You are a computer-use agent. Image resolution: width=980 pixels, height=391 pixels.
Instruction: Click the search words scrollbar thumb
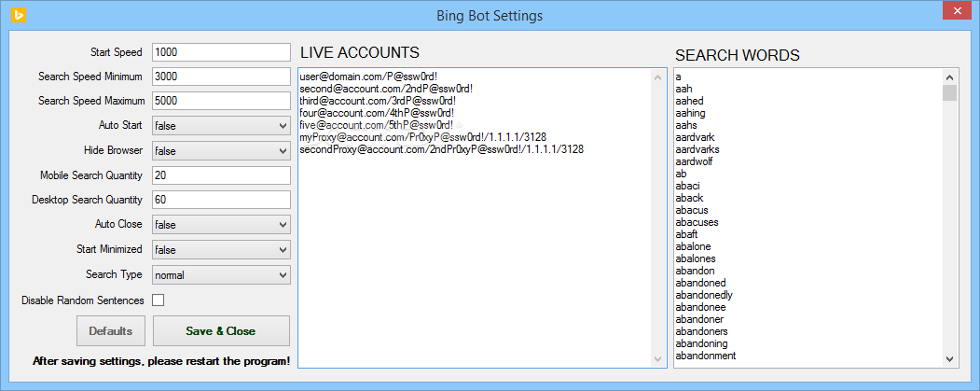[x=950, y=92]
